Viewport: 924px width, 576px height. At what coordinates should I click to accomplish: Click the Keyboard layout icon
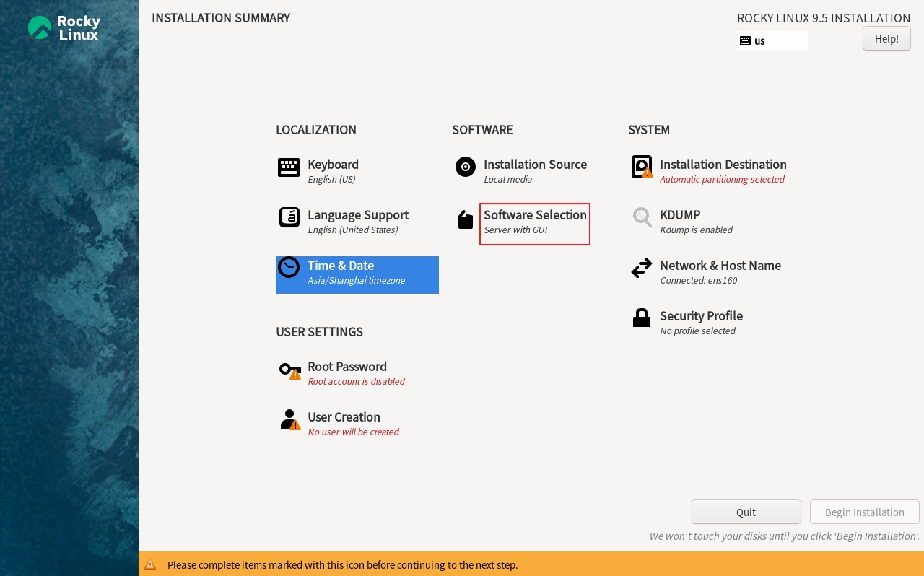[x=289, y=167]
